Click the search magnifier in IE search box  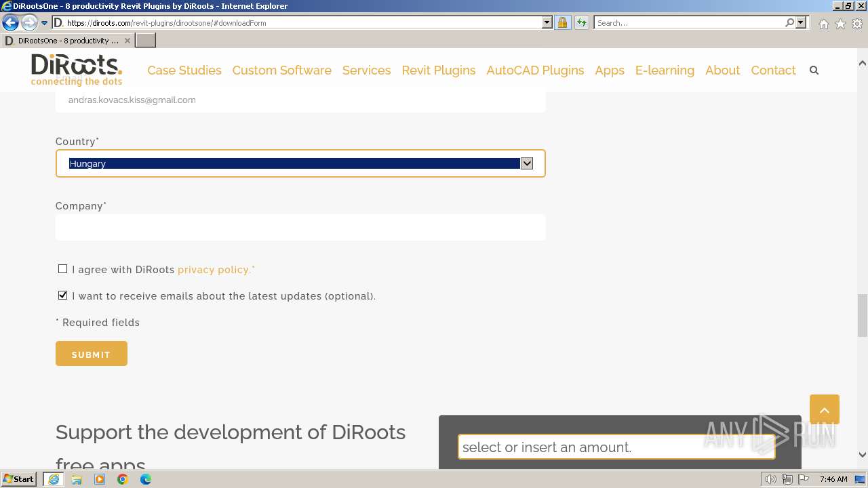point(789,22)
